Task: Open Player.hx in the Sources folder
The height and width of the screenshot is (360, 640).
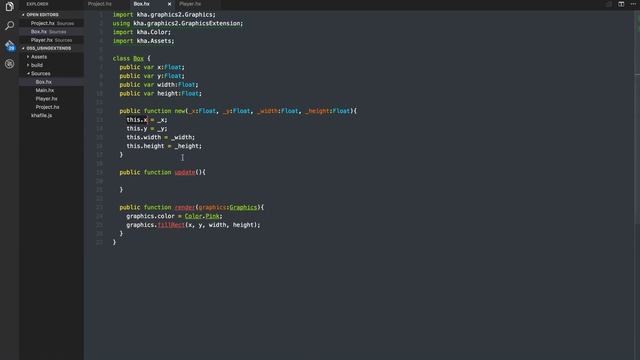Action: pos(51,99)
